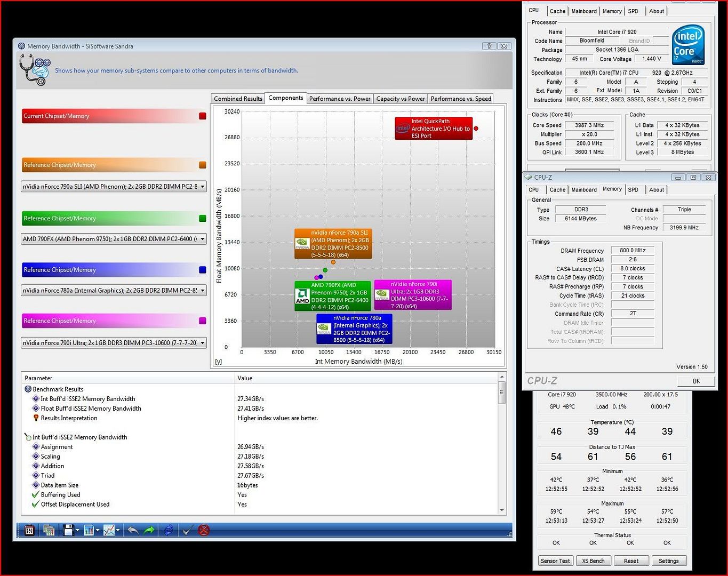Click the Intel Core i7 logo in CPU-Z
Image resolution: width=728 pixels, height=576 pixels.
tap(688, 44)
